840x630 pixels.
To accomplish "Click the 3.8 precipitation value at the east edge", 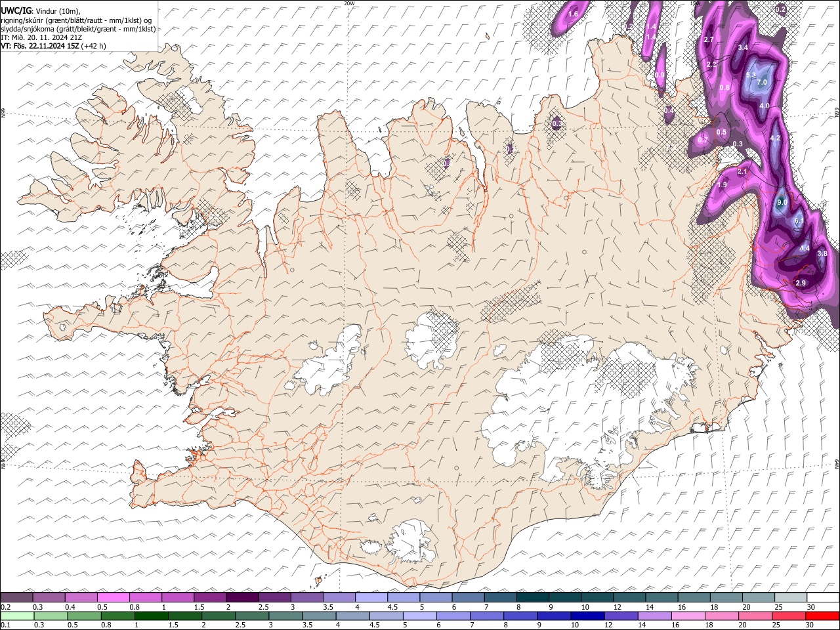I will click(x=822, y=253).
